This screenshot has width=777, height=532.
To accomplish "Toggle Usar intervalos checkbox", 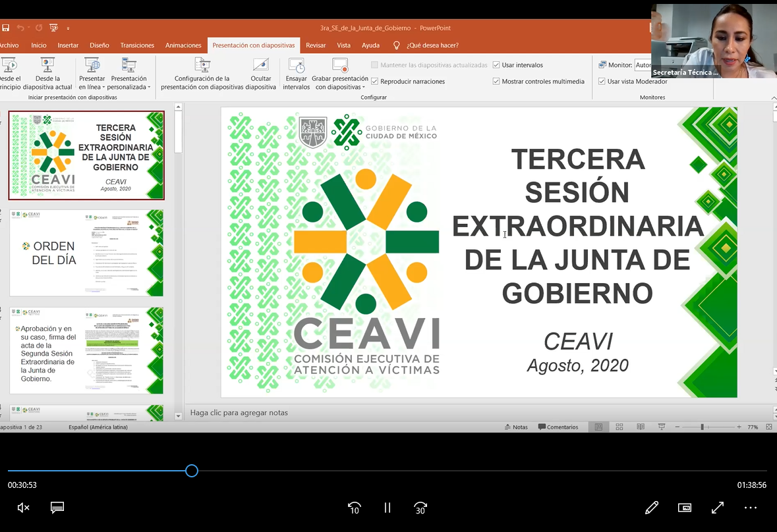I will pyautogui.click(x=496, y=65).
